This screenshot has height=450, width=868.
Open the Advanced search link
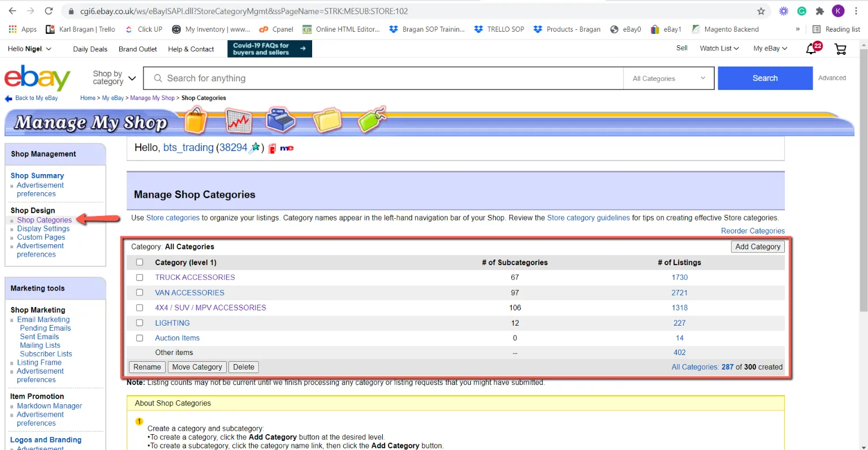click(x=832, y=78)
